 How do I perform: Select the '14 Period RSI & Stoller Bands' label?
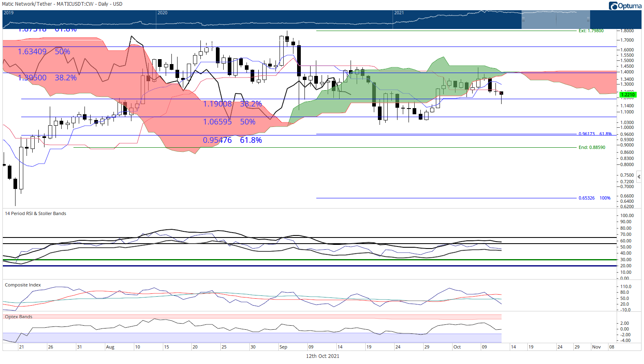click(x=36, y=213)
